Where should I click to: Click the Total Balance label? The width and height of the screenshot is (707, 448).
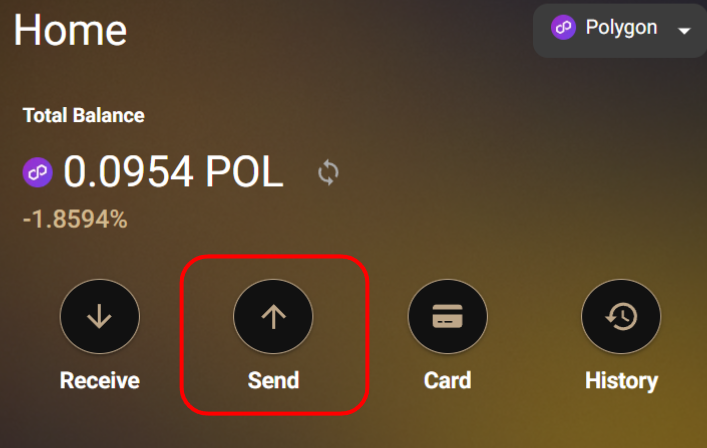pyautogui.click(x=84, y=115)
